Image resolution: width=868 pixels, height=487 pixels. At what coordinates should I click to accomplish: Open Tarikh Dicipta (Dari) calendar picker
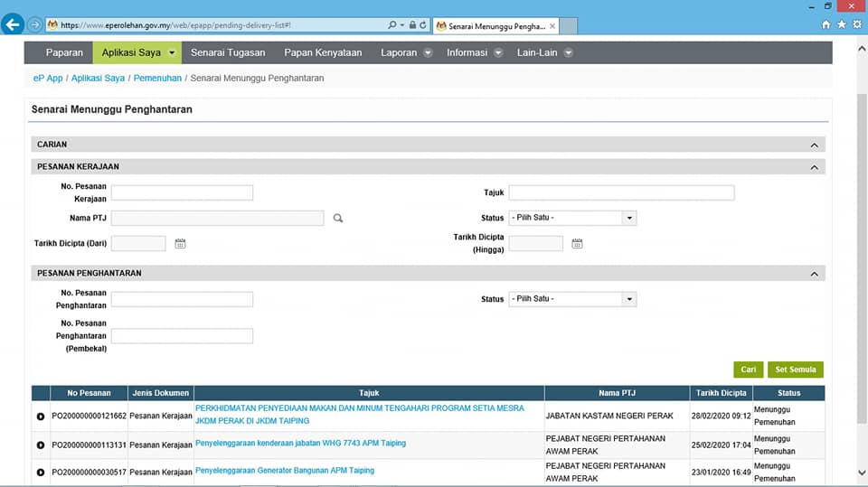pyautogui.click(x=181, y=244)
